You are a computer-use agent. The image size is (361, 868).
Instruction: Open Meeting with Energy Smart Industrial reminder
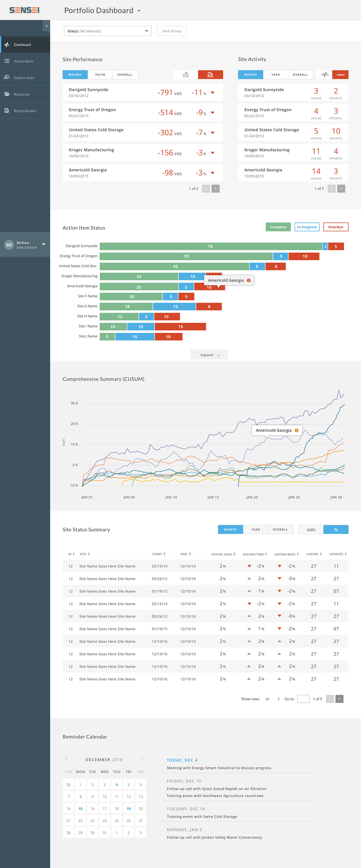tap(219, 768)
